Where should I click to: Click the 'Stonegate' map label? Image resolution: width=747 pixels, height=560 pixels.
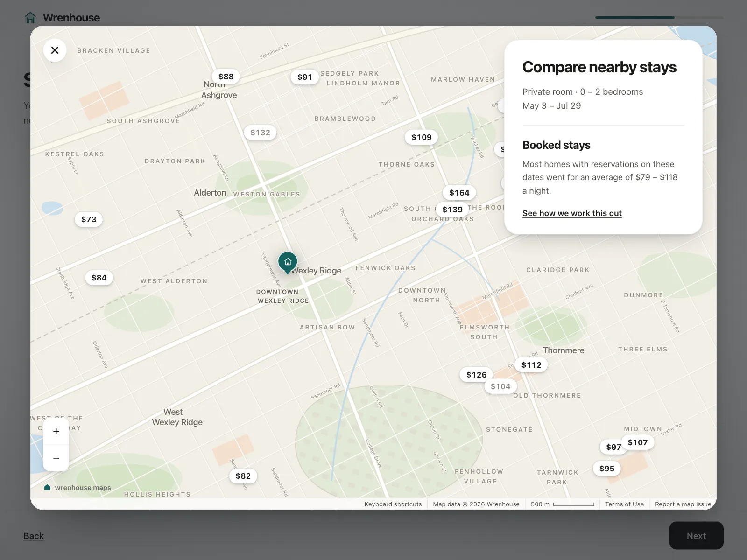coord(509,429)
